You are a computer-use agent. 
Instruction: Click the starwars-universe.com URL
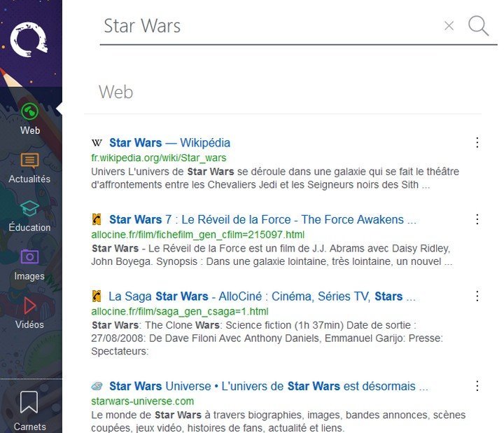pyautogui.click(x=142, y=401)
